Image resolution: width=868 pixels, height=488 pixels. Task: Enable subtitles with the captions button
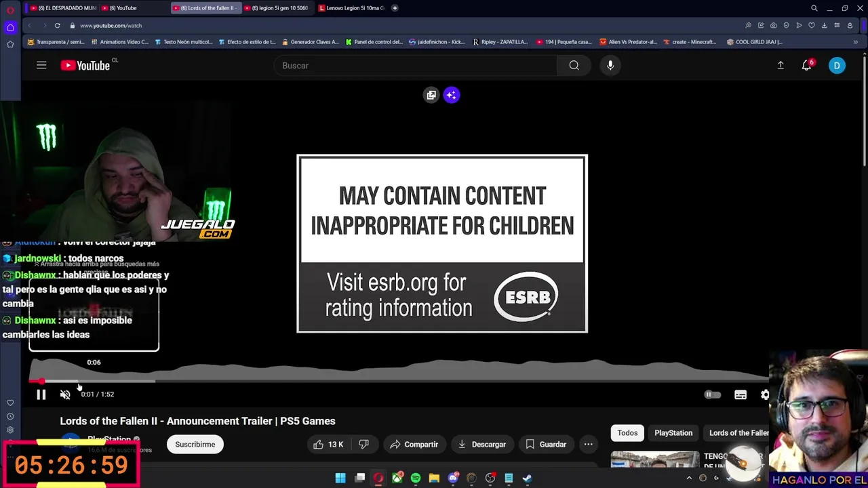click(x=741, y=394)
